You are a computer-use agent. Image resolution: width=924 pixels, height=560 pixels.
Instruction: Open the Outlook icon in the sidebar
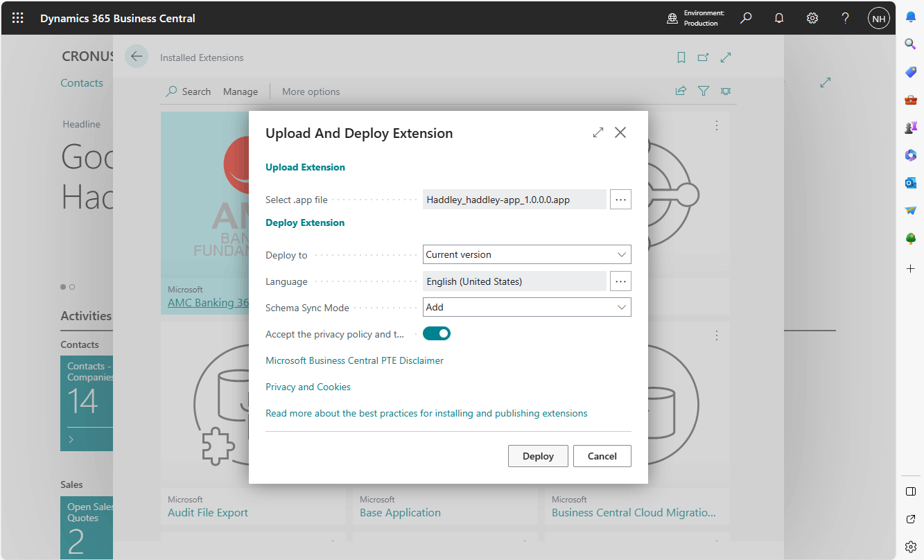click(x=911, y=183)
